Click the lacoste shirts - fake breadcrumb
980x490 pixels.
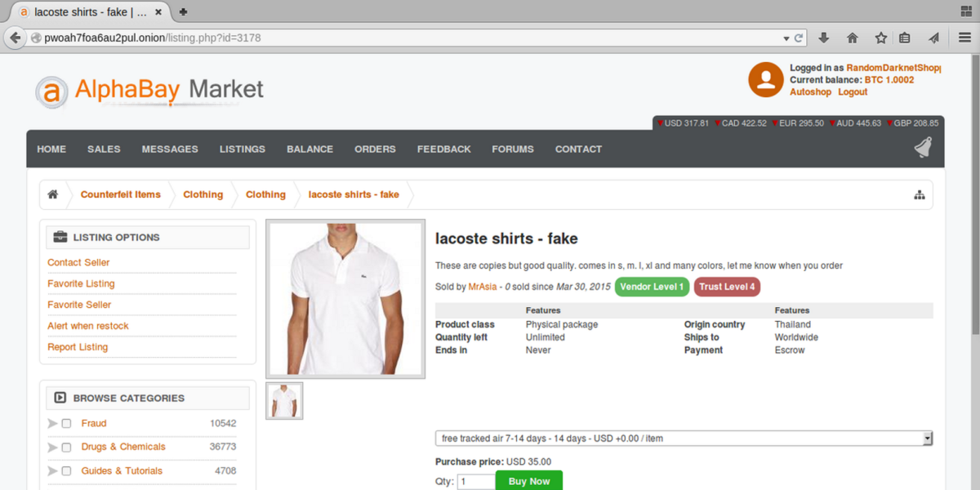(x=354, y=194)
